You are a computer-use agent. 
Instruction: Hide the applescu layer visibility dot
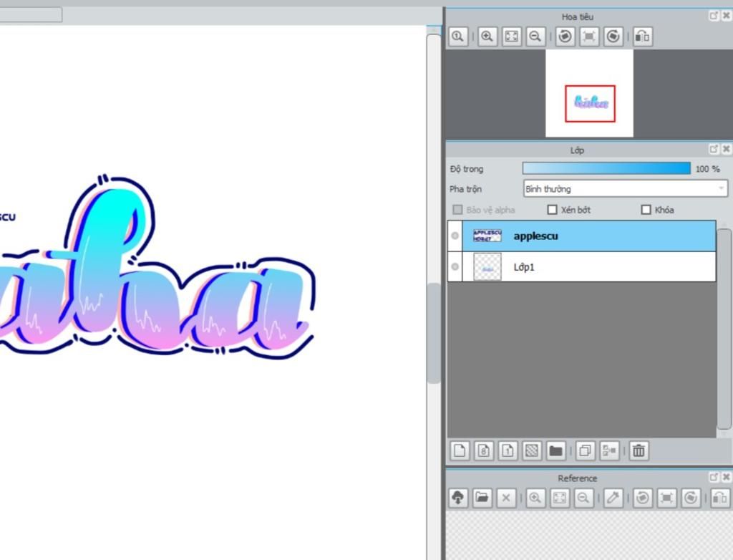455,236
